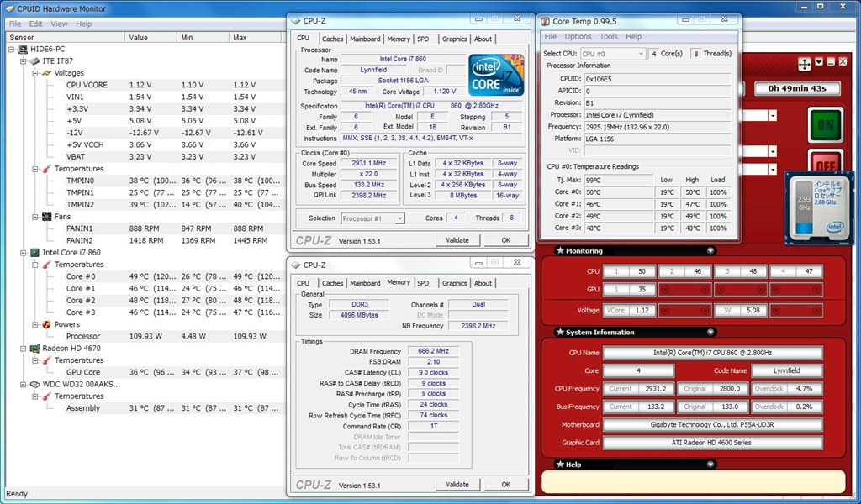Click the Graphic Card field showing ATI Radeon HD 4600
Viewport: 861px width, 504px height.
point(713,443)
